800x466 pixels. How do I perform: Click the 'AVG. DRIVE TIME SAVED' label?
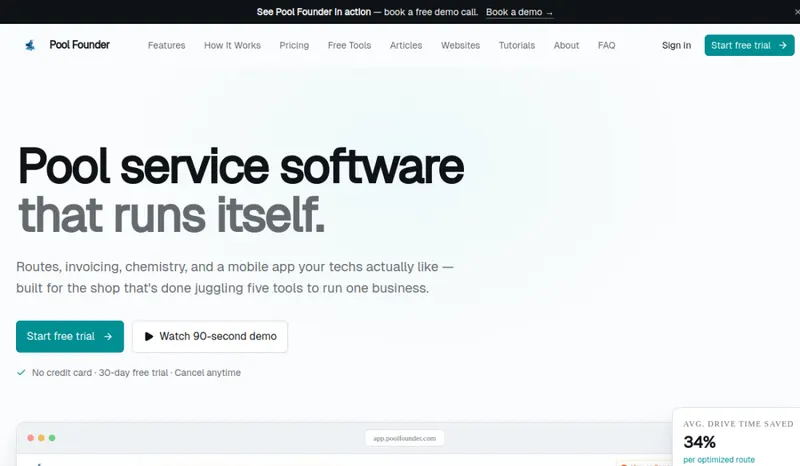pos(738,424)
